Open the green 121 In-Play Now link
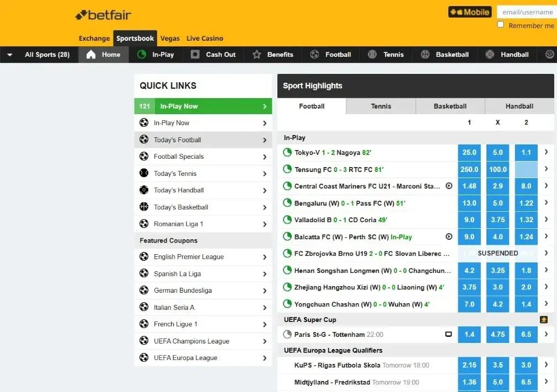Viewport: 557px width, 392px height. point(203,106)
